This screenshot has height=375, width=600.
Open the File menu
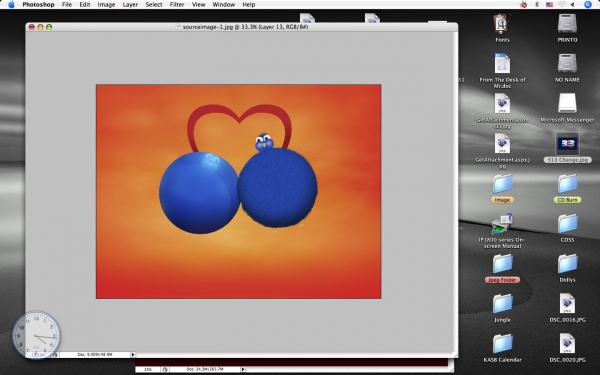(67, 5)
